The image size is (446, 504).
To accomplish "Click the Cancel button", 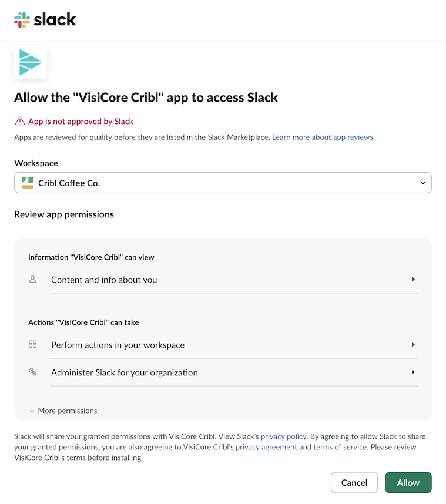I will pos(354,482).
